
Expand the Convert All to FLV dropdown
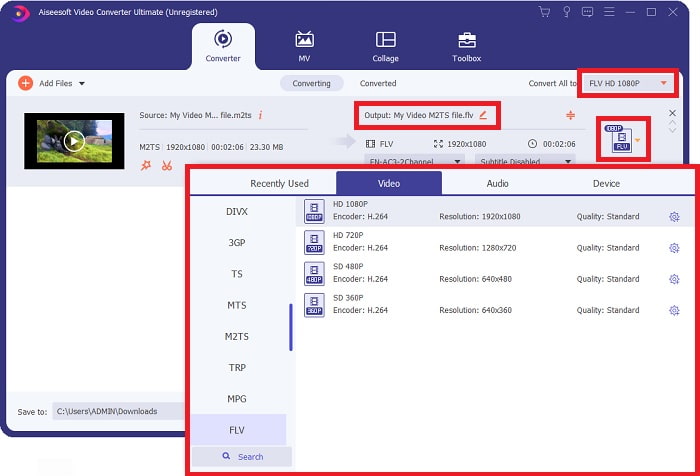[x=663, y=83]
